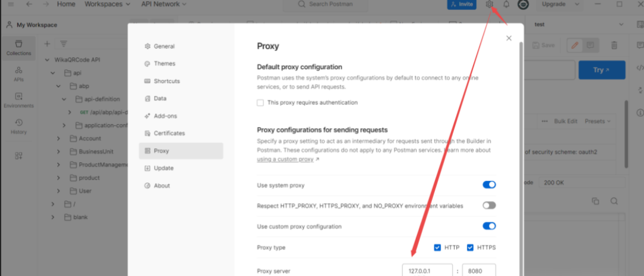Open the Workspaces dropdown
The image size is (644, 276).
coord(107,4)
